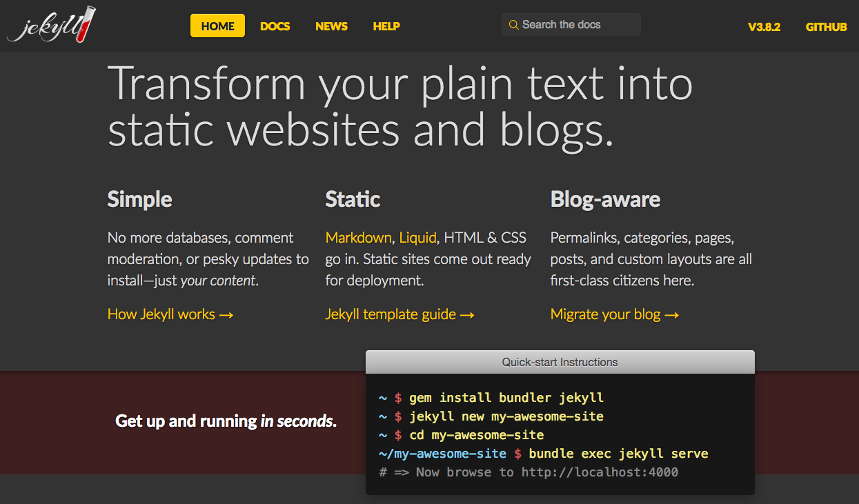The width and height of the screenshot is (859, 504).
Task: Focus the Search the docs field
Action: 571,25
